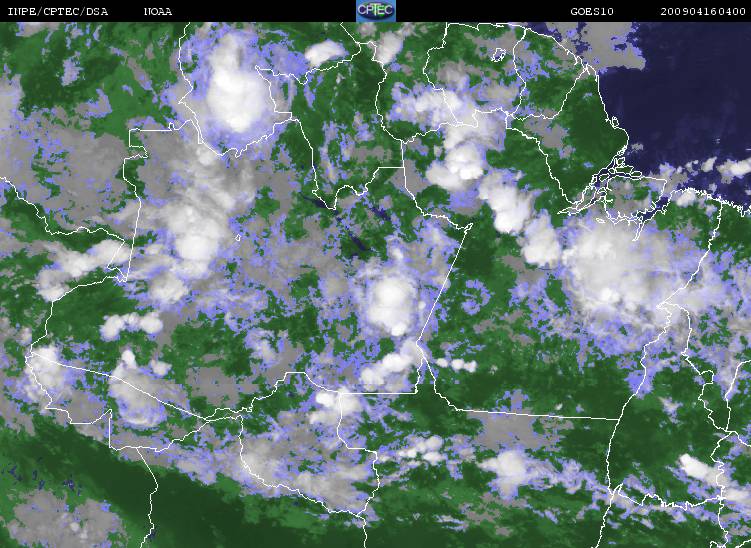
Task: Click the NOAA label in the header
Action: click(157, 11)
